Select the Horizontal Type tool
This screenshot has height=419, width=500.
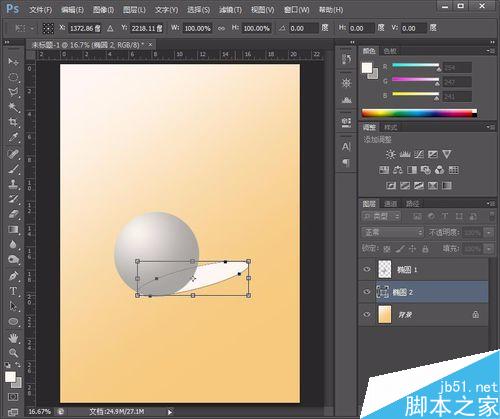13,291
